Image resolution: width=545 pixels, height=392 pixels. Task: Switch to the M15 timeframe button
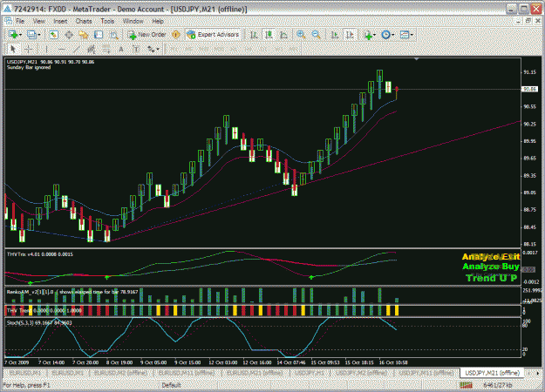[204, 49]
